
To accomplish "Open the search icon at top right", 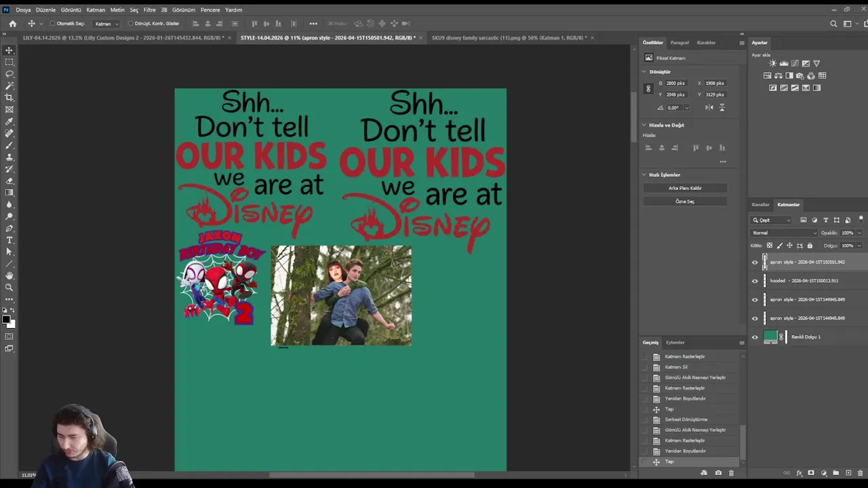I will [x=834, y=24].
